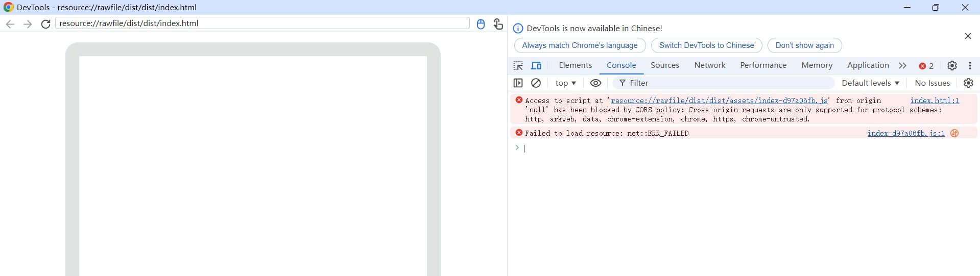Image resolution: width=980 pixels, height=276 pixels.
Task: Open the Elements tab
Action: pyautogui.click(x=575, y=65)
